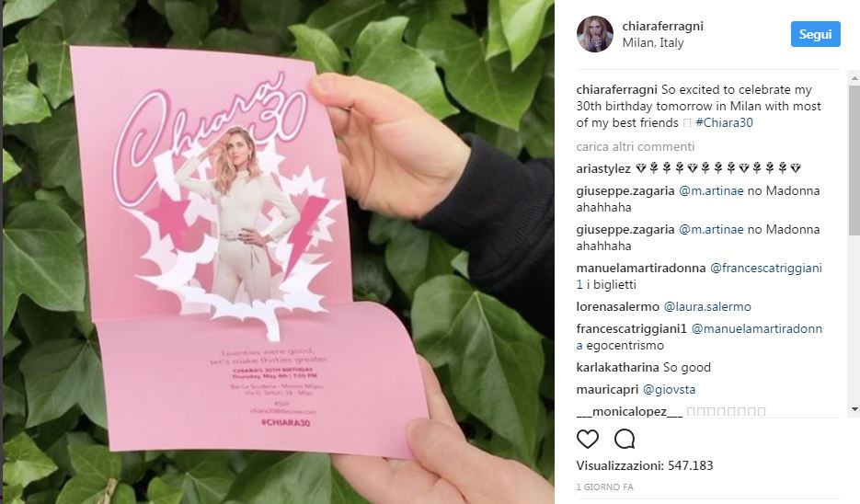
Task: Open ariastylez commenter profile
Action: tap(603, 169)
